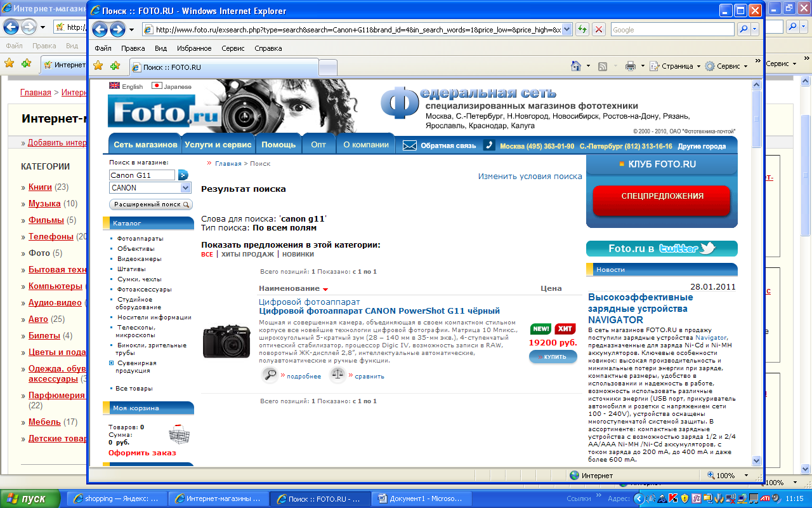Open English version via UK flag
This screenshot has width=812, height=508.
tap(114, 86)
